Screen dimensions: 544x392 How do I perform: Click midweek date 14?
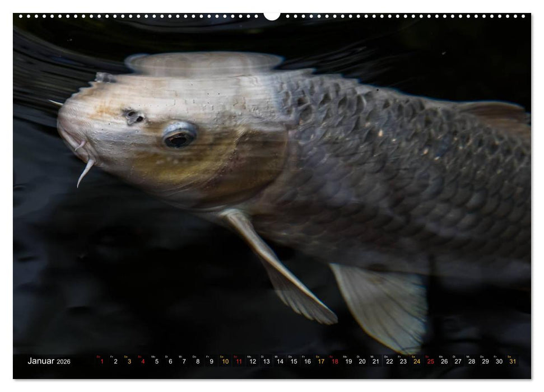tap(279, 363)
